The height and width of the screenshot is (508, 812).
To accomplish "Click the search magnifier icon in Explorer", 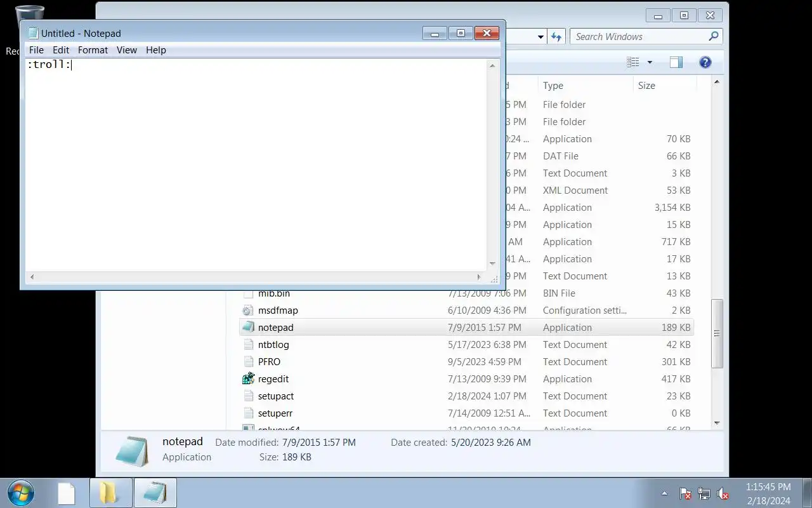I will click(714, 36).
